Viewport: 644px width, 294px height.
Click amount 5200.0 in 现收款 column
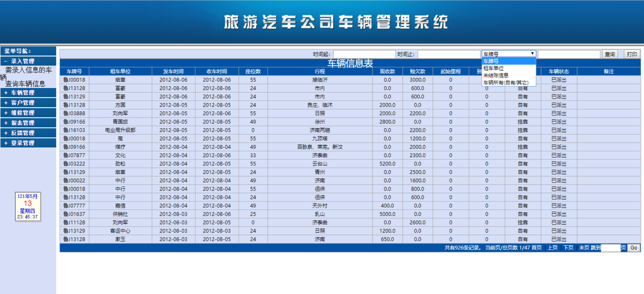(x=387, y=164)
